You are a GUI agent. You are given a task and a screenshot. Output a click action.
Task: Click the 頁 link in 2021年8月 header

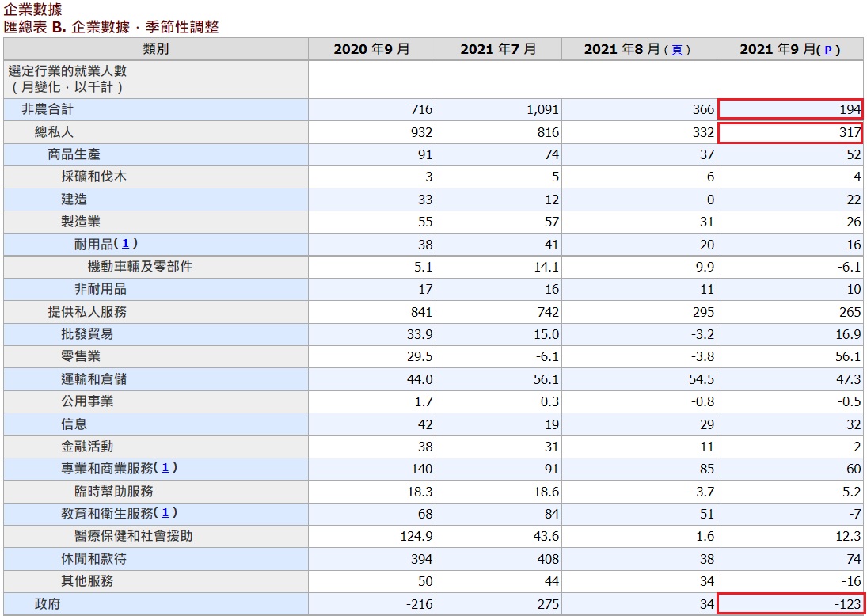(678, 48)
